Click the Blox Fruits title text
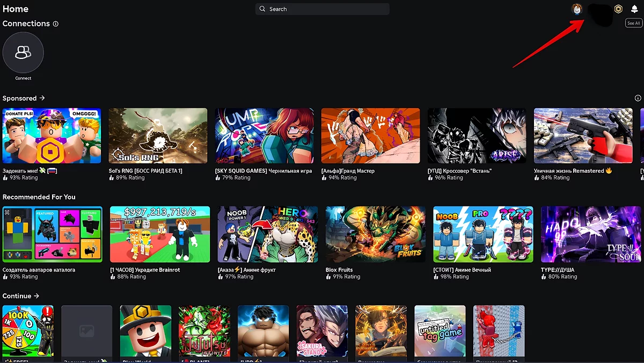Image resolution: width=644 pixels, height=363 pixels. click(x=339, y=270)
